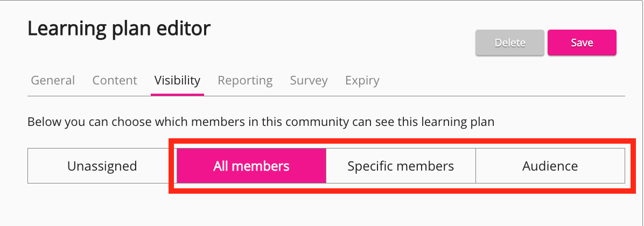
Task: Pick the Audience visibility option
Action: coord(550,166)
